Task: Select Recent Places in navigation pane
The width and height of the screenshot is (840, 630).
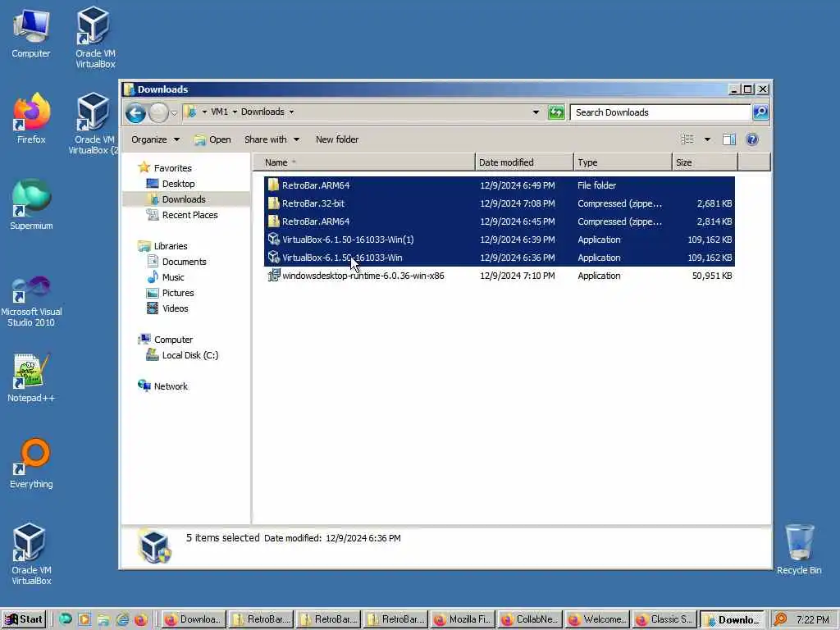Action: tap(189, 215)
